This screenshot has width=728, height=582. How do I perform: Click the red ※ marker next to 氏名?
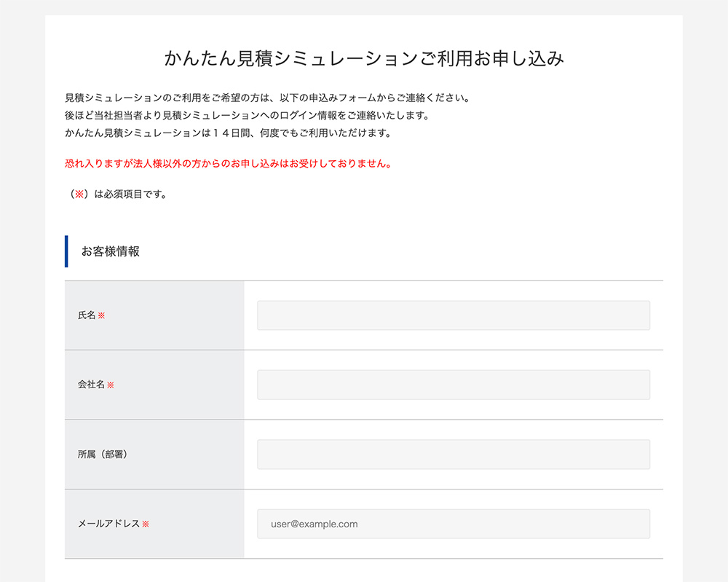coord(102,315)
